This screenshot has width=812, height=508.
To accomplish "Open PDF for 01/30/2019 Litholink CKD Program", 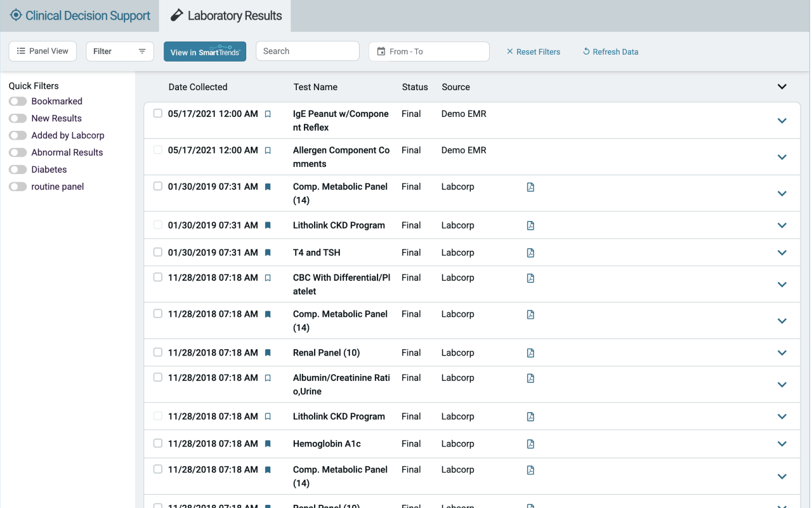I will tap(530, 225).
